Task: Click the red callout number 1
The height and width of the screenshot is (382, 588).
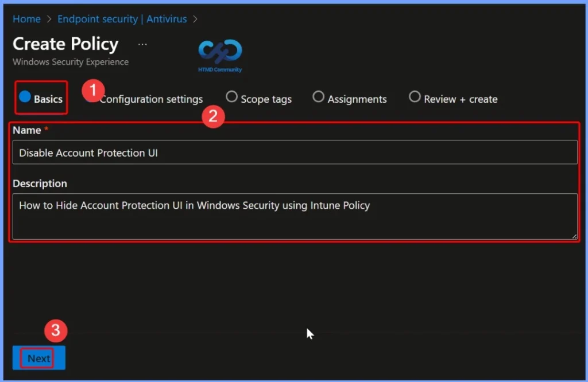Action: click(92, 91)
